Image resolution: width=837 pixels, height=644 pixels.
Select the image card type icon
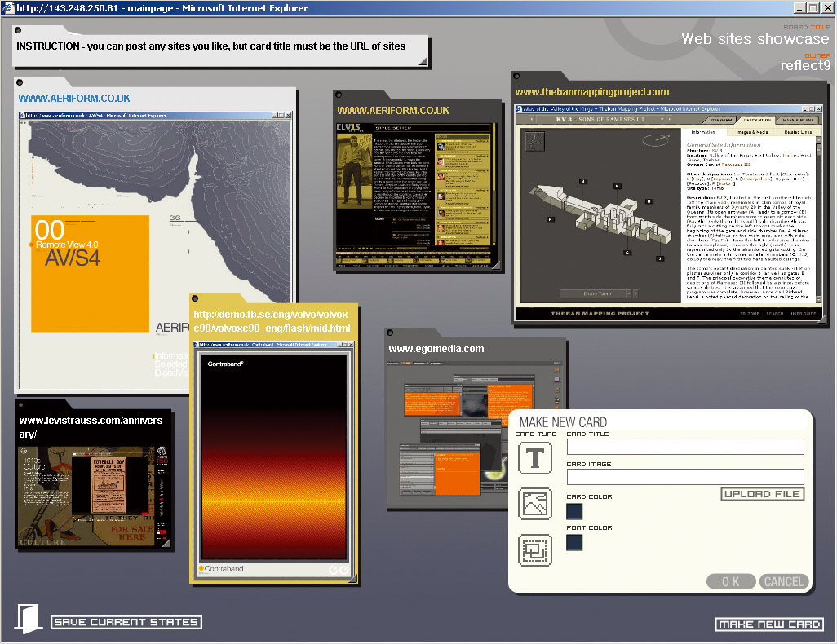click(534, 504)
